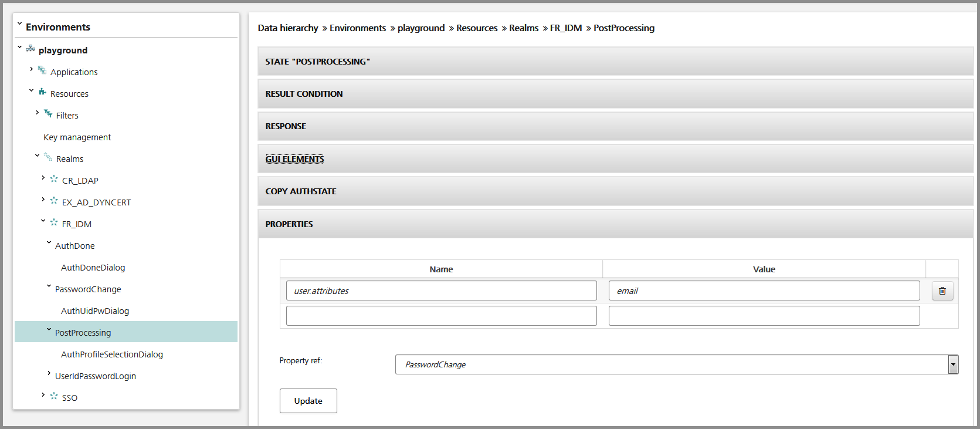Click the SSO realm icon

click(54, 396)
